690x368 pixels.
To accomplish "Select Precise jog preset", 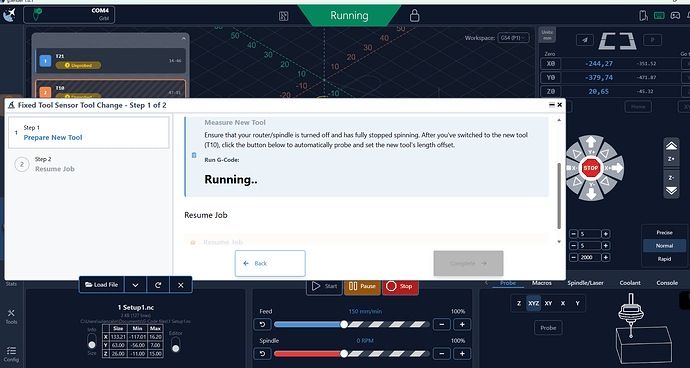I will [x=664, y=232].
